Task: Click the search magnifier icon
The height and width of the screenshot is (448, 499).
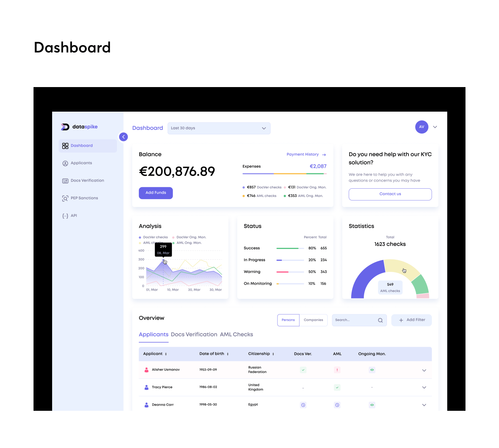Action: point(380,320)
